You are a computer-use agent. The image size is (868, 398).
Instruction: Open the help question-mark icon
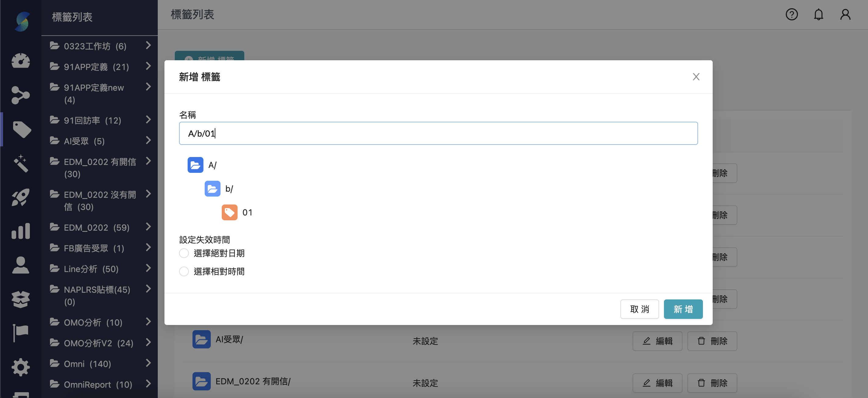click(792, 15)
